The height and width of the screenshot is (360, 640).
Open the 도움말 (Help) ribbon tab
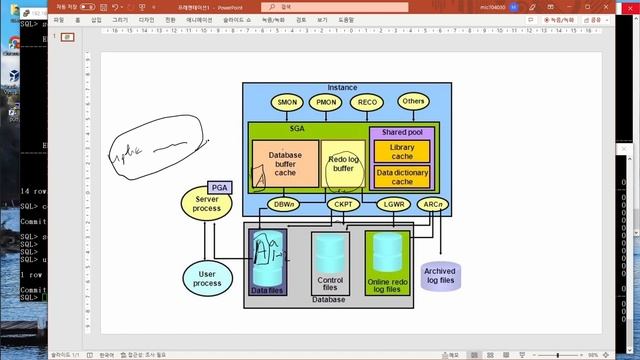pos(346,20)
